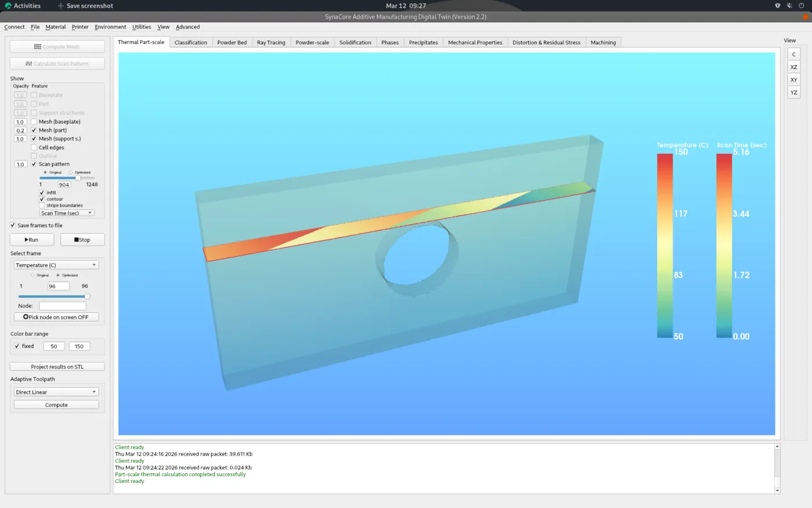Select Optimized radio under Scan pattern

(x=71, y=172)
